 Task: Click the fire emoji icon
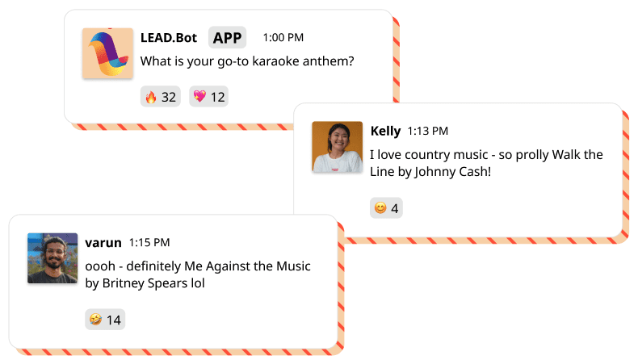coord(151,97)
